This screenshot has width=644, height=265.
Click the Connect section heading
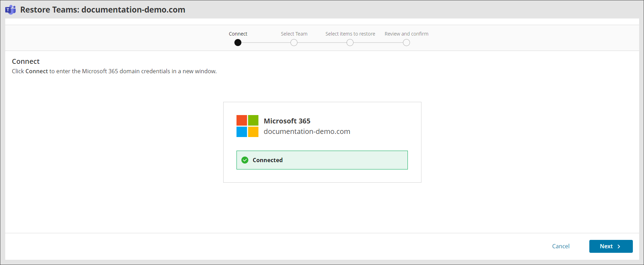tap(26, 61)
